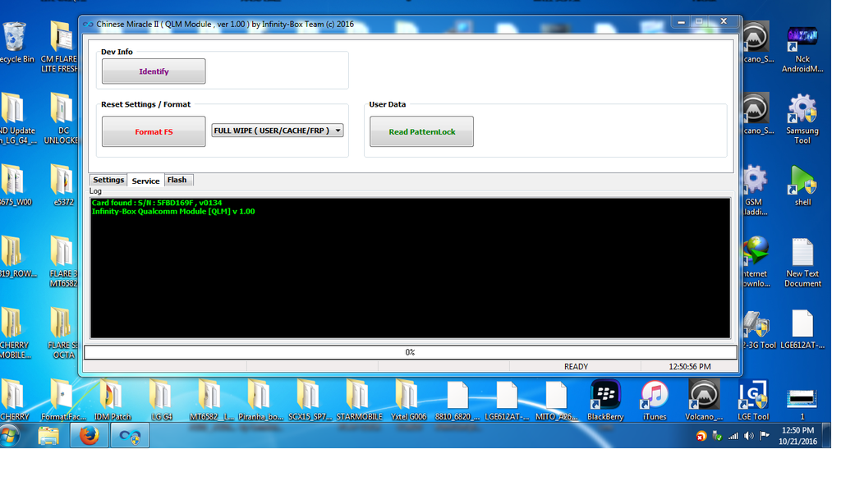Select the STARMOBILE folder icon
The height and width of the screenshot is (504, 841).
pyautogui.click(x=359, y=400)
